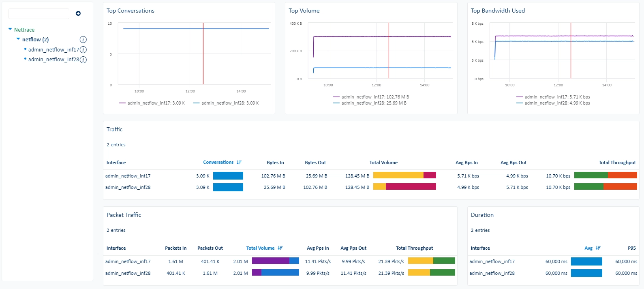
Task: Toggle admin_netflow_inf17 legend in Top Conversations
Action: 152,103
